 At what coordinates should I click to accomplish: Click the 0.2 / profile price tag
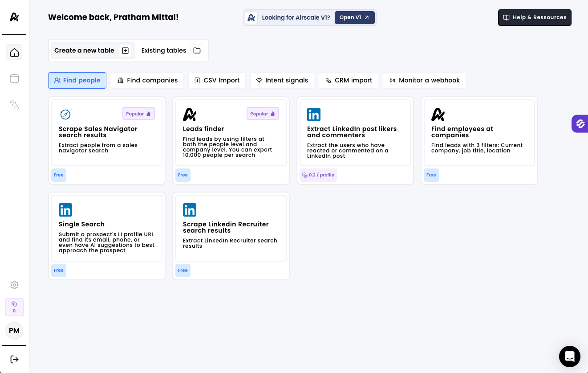[318, 175]
